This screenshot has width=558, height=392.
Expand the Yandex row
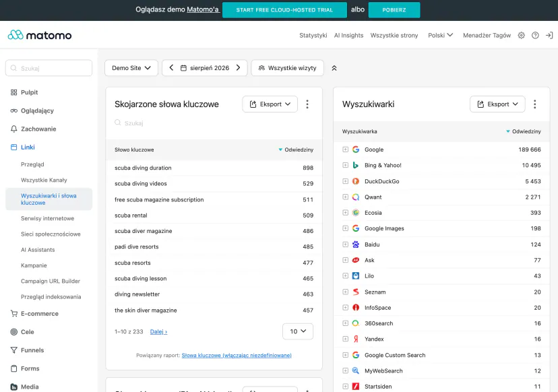(x=345, y=339)
